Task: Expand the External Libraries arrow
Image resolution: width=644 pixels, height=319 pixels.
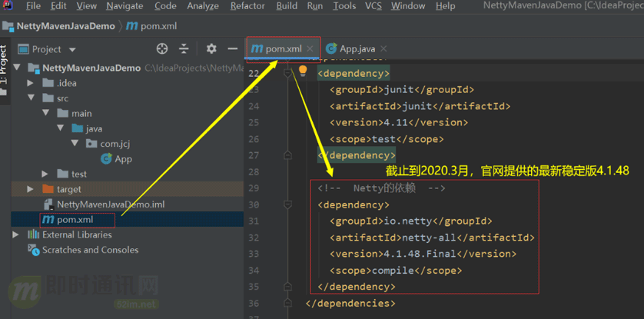Action: coord(15,235)
